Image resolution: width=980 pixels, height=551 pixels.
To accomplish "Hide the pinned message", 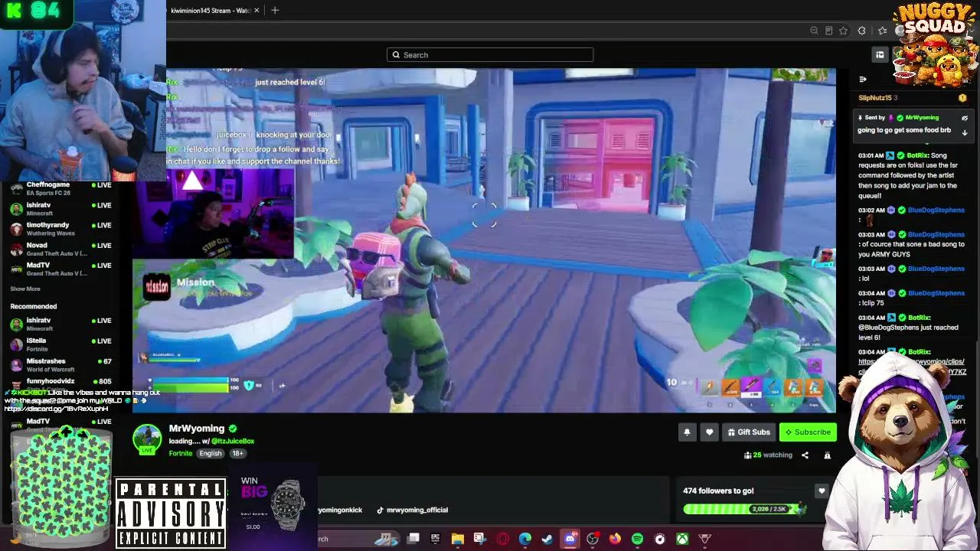I will 965,118.
